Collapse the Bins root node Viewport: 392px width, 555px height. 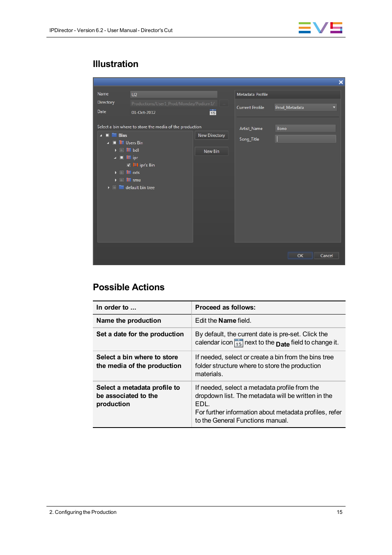pos(101,135)
